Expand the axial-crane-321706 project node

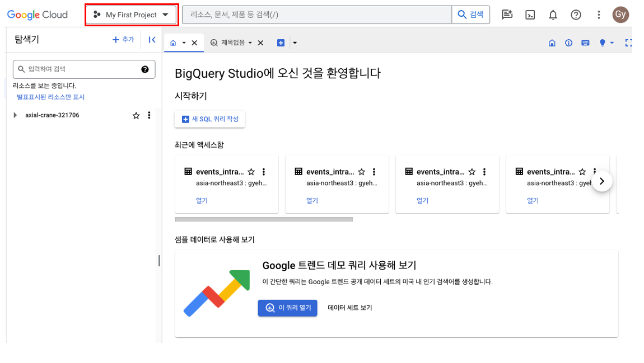pyautogui.click(x=15, y=115)
